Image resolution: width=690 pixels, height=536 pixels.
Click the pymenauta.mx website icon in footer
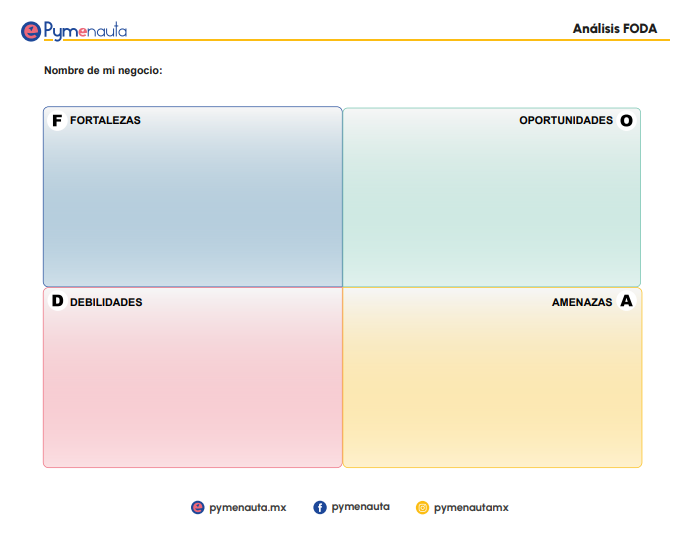[x=198, y=507]
